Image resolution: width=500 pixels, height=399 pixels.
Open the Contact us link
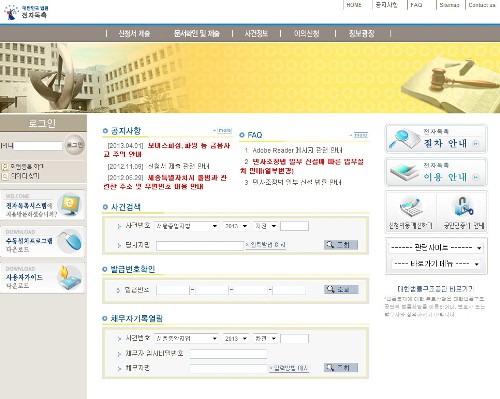482,5
